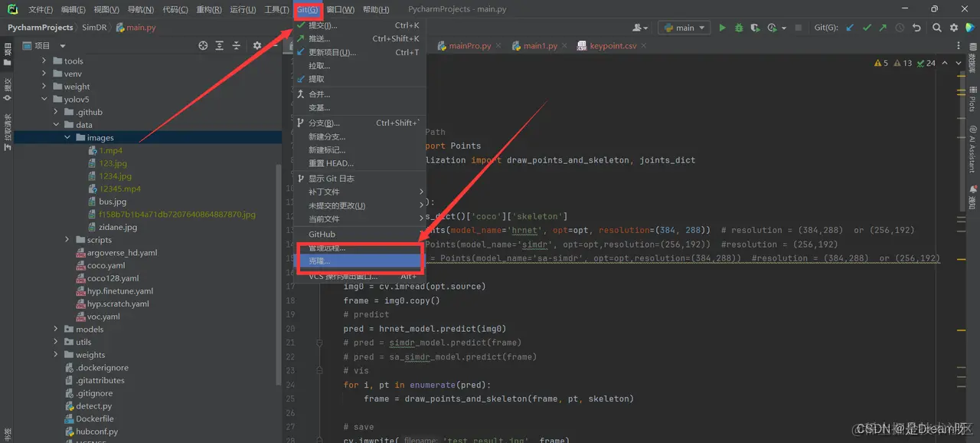
Task: Open Search Everywhere magnifier icon
Action: (937, 28)
